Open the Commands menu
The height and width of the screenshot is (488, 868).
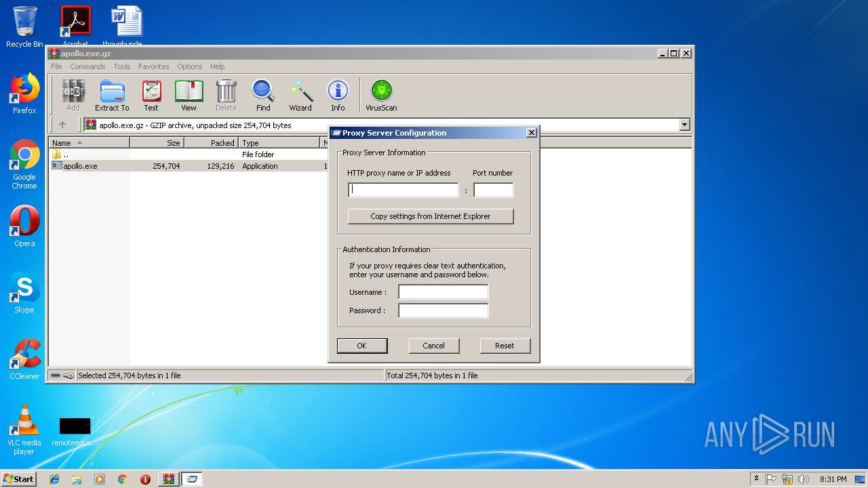87,66
